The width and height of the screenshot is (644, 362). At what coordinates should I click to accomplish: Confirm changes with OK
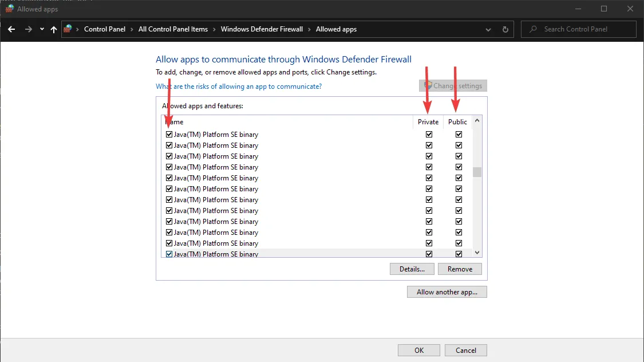tap(419, 351)
